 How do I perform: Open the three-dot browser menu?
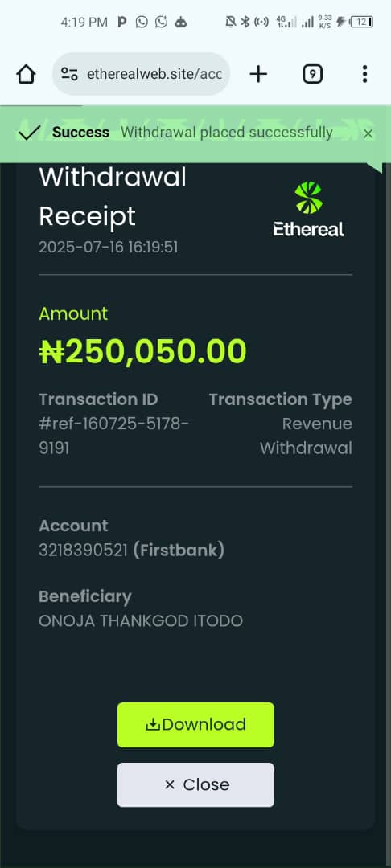(364, 74)
